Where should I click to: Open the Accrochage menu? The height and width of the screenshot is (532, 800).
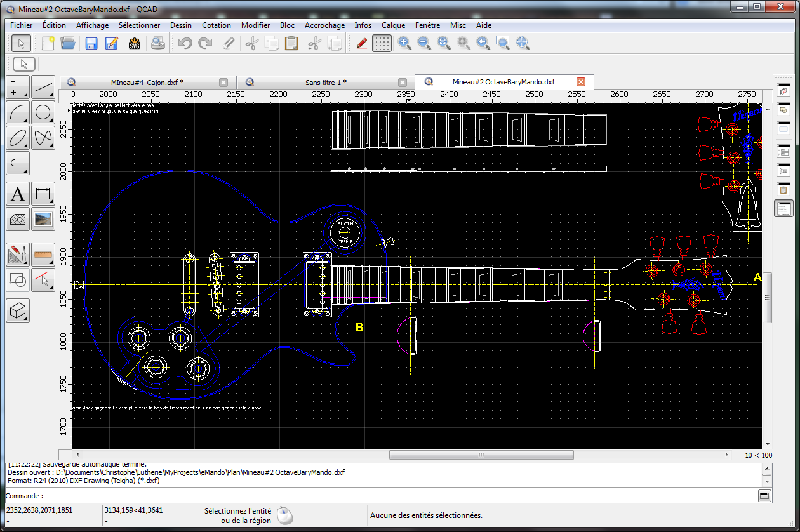click(x=324, y=25)
